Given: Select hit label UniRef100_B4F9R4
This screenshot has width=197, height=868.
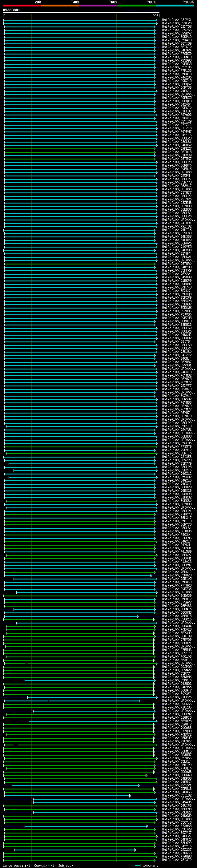Looking at the screenshot, I should coord(176,50).
